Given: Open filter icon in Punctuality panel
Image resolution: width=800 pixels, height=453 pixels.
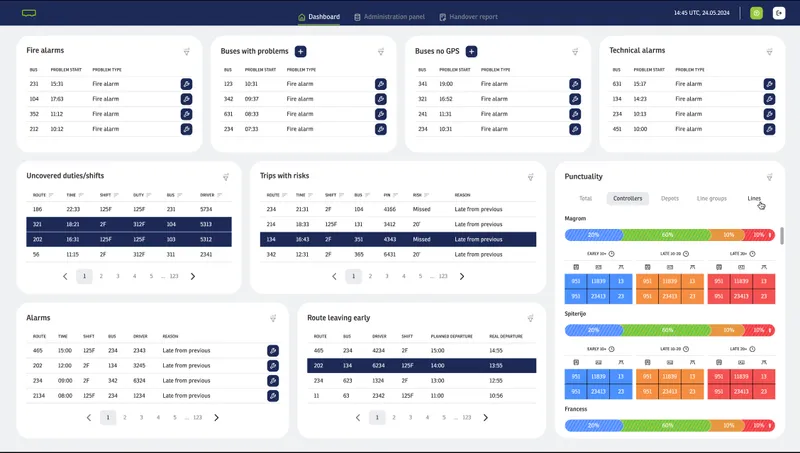Looking at the screenshot, I should (769, 177).
